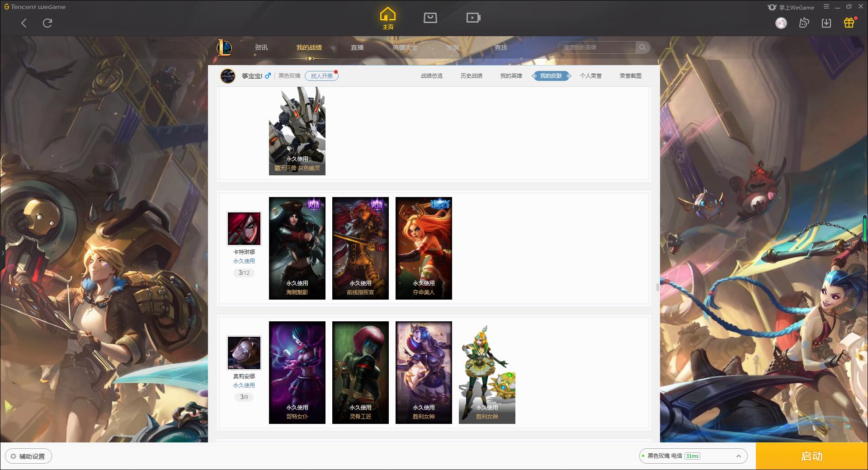868x470 pixels.
Task: Open the 主页 home icon
Action: 387,19
